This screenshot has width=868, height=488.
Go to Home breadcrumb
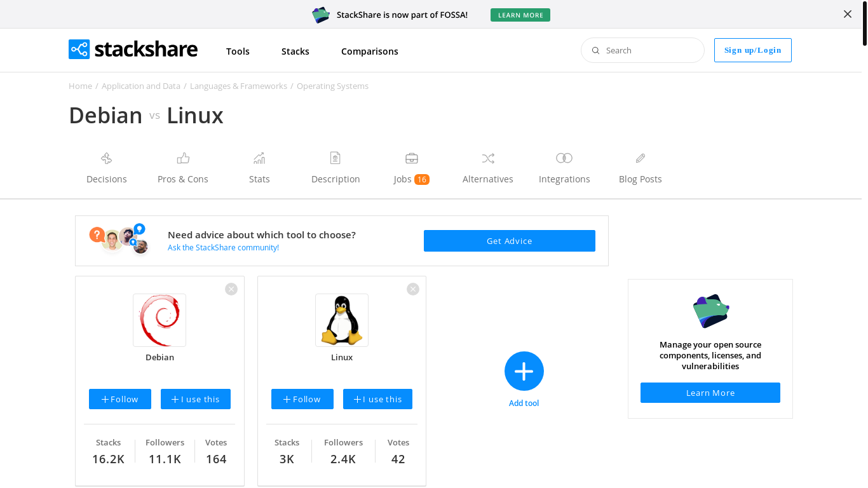point(80,86)
